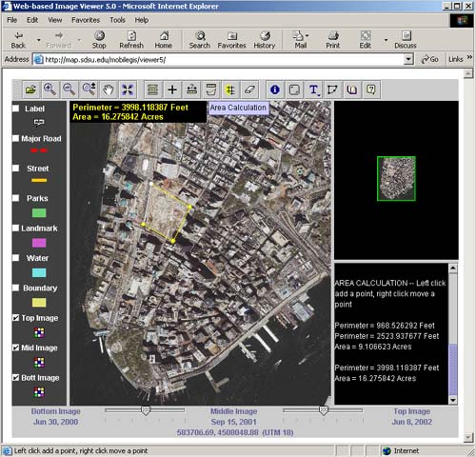Screen dimensions: 476x457
Task: Enable the Water layer checkbox
Action: 15,258
